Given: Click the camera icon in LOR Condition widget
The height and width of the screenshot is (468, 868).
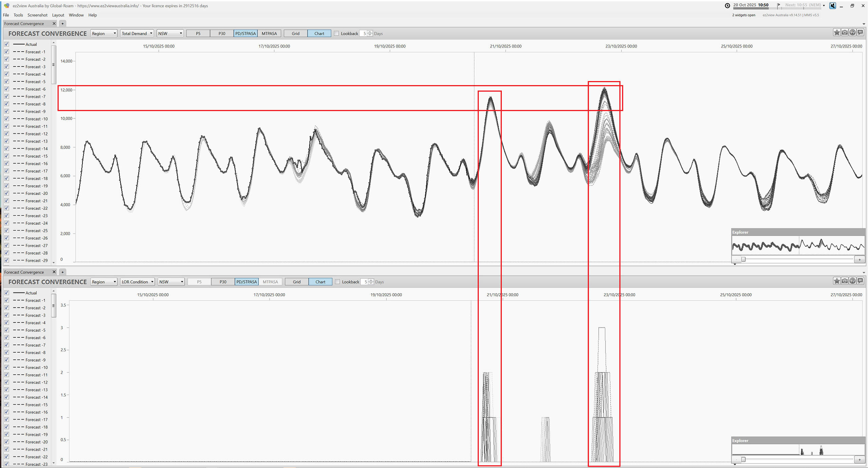Looking at the screenshot, I should point(845,281).
